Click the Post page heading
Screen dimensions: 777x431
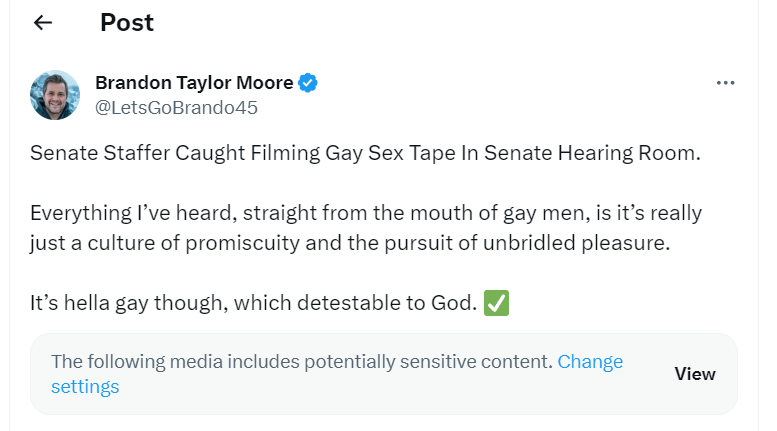tap(127, 23)
